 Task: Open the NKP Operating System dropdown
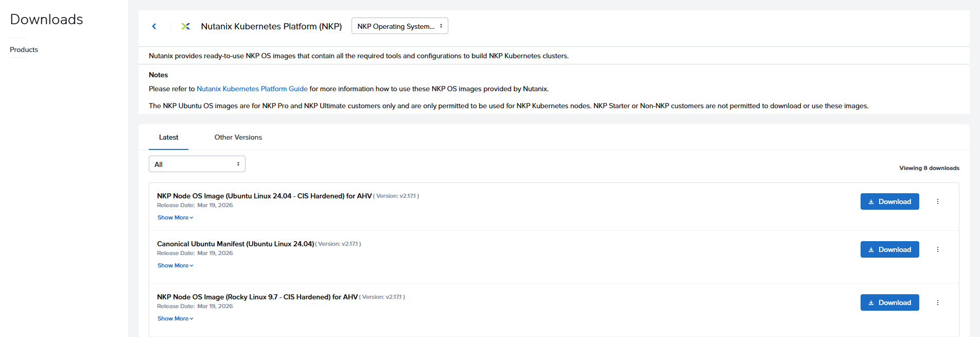point(400,26)
